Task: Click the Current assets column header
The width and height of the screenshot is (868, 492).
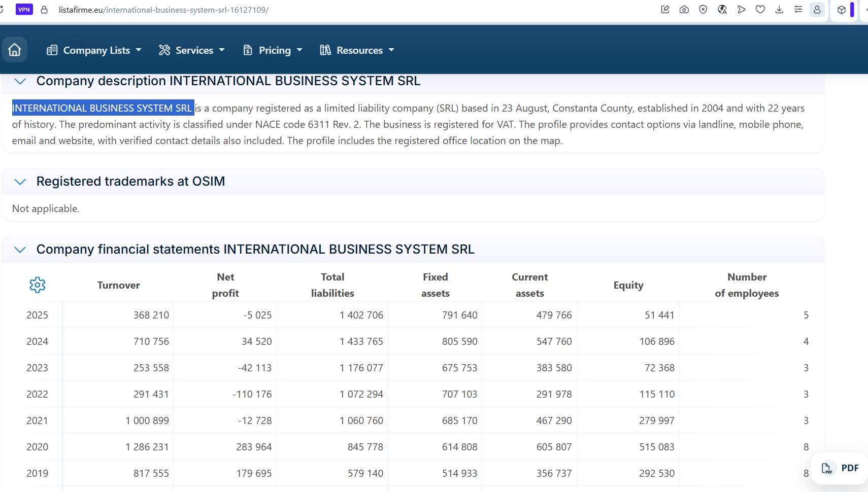Action: coord(530,285)
